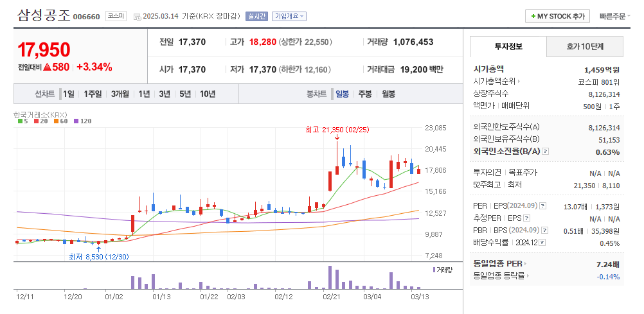Click the calendar clock icon beside the date
Viewport: 644px width, 314px height.
click(x=138, y=17)
